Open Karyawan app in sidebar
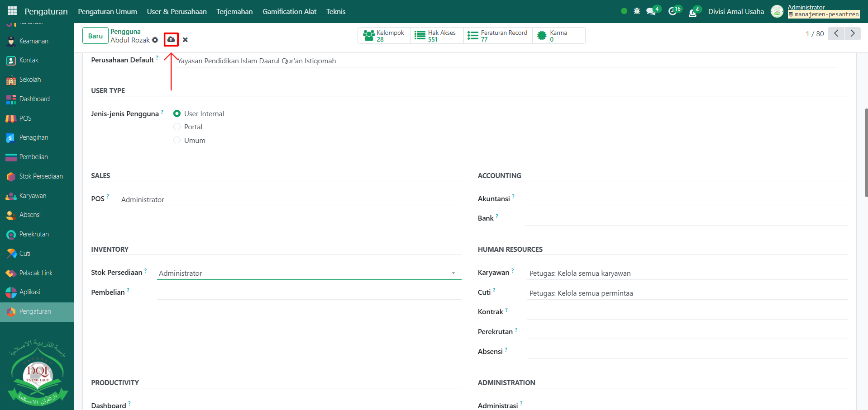 click(x=33, y=196)
